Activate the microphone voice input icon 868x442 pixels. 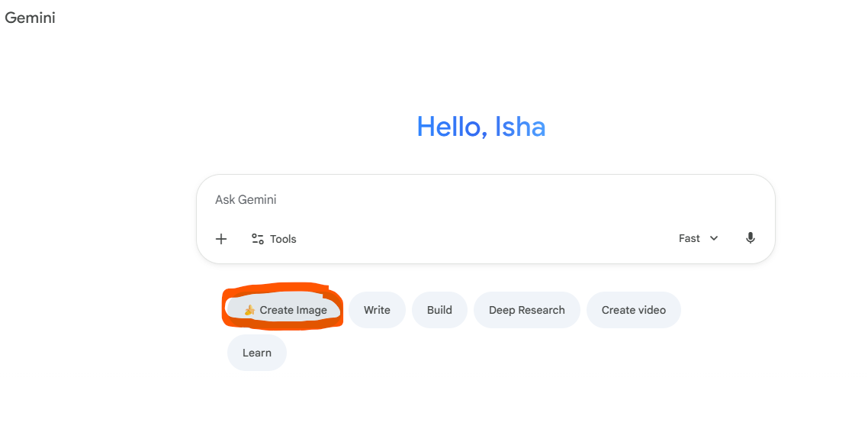751,238
